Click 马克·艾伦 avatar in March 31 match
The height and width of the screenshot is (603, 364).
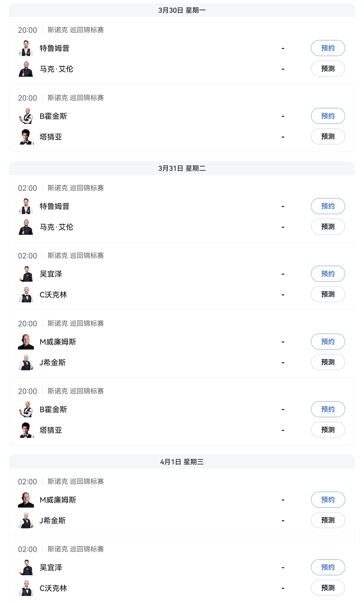(26, 227)
